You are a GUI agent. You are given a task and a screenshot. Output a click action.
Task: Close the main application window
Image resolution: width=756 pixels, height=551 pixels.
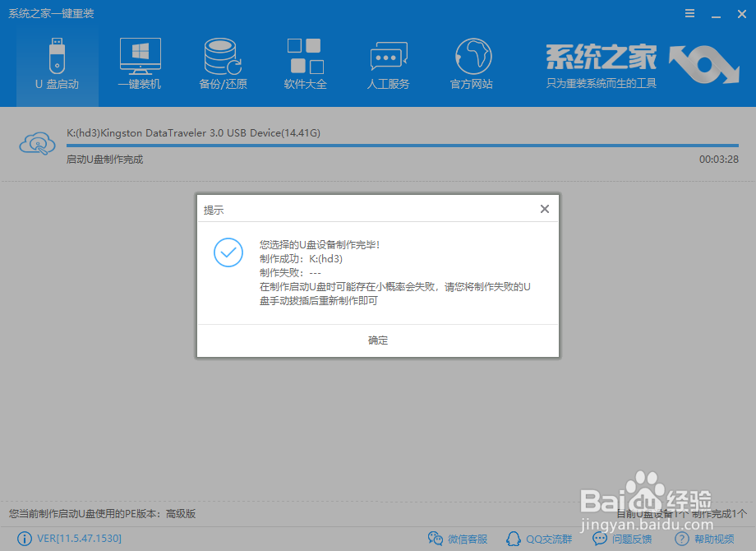coord(742,14)
